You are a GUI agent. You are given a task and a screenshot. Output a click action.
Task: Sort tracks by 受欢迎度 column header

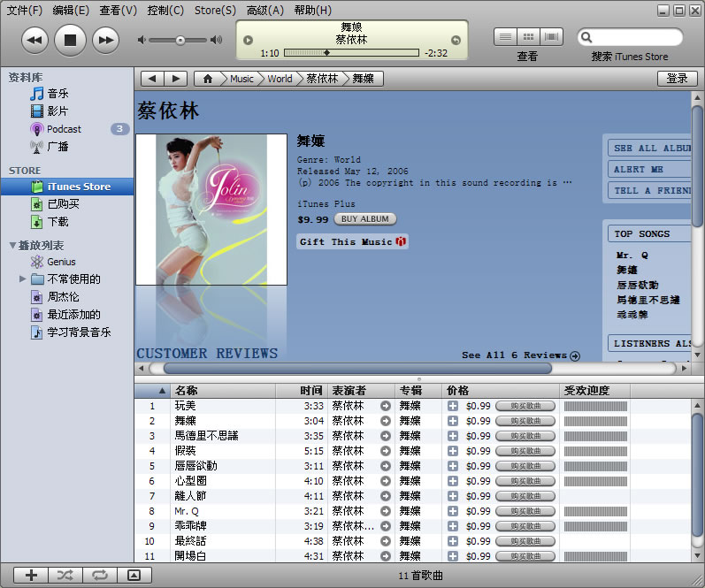pyautogui.click(x=595, y=391)
